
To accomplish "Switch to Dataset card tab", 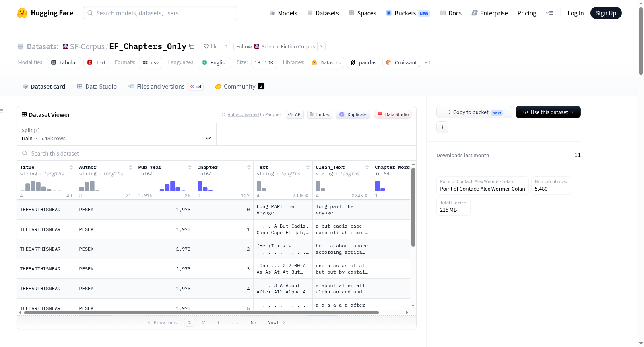I will pyautogui.click(x=43, y=87).
